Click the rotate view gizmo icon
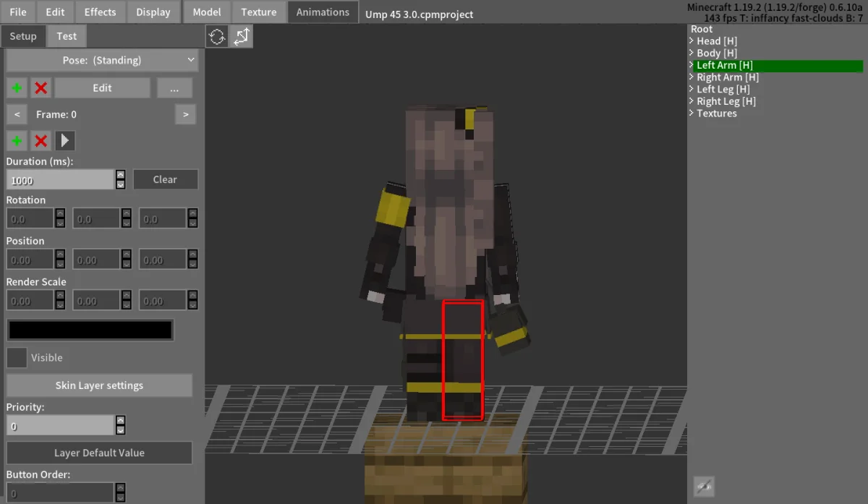 click(217, 36)
